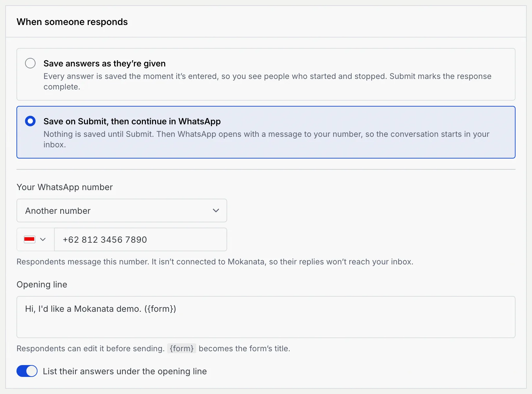Viewport: 532px width, 394px height.
Task: Click the 'Respondents message this number' helper text
Action: click(x=215, y=262)
